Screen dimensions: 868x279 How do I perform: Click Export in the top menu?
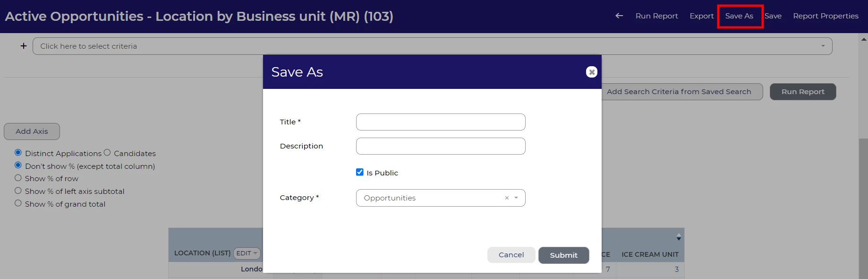701,16
